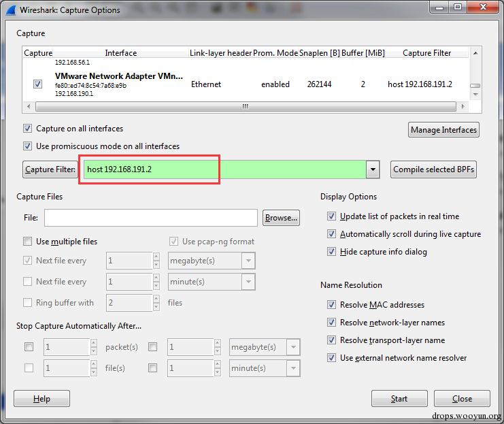Select VMware Network Adapter VMn... interface row

[x=246, y=84]
